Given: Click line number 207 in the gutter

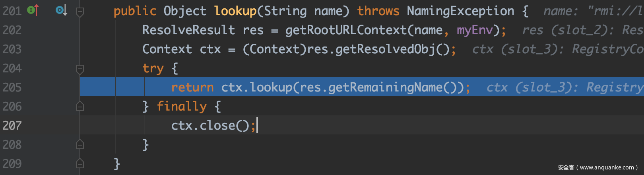Looking at the screenshot, I should point(12,125).
